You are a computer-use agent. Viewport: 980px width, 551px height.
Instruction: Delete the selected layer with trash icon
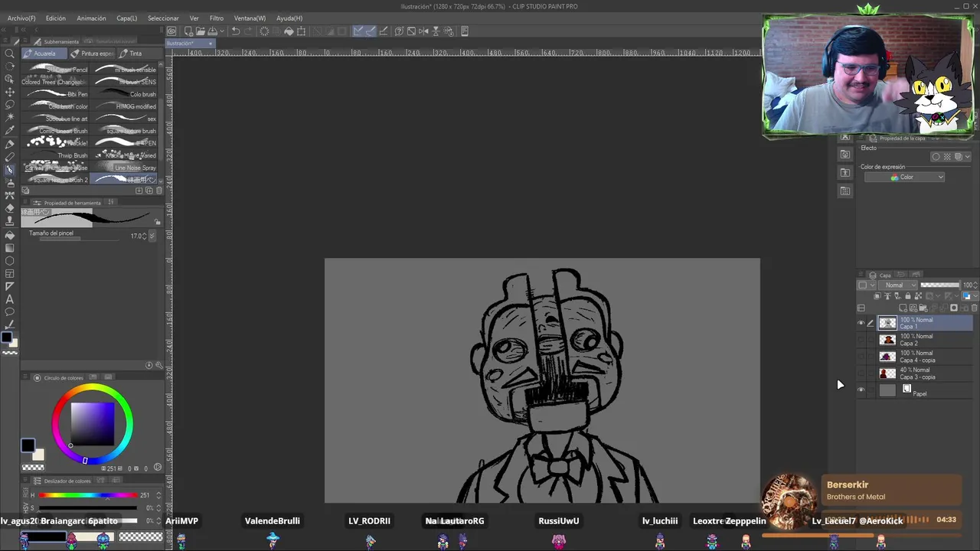(x=975, y=308)
